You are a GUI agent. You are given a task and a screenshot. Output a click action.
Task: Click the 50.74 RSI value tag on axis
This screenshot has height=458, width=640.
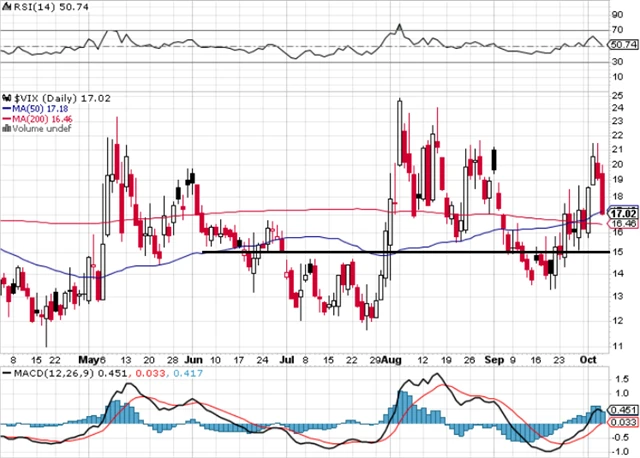click(x=622, y=45)
